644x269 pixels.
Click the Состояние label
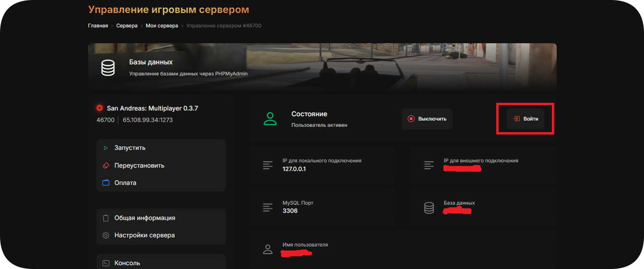(x=309, y=114)
